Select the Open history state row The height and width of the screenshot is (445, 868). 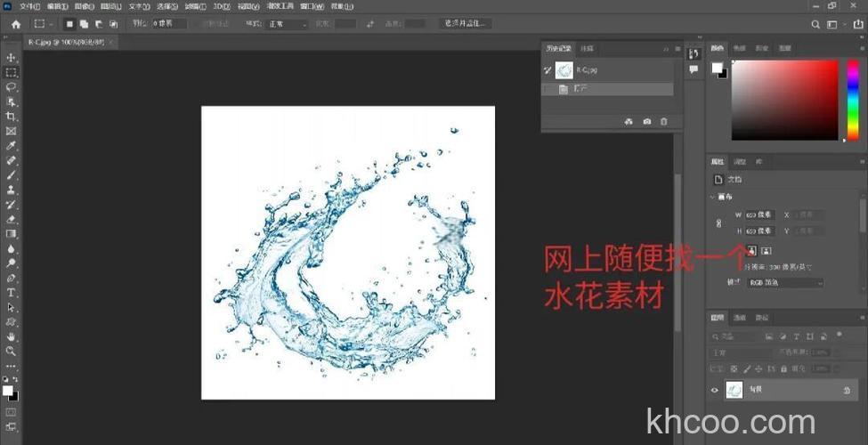click(607, 89)
